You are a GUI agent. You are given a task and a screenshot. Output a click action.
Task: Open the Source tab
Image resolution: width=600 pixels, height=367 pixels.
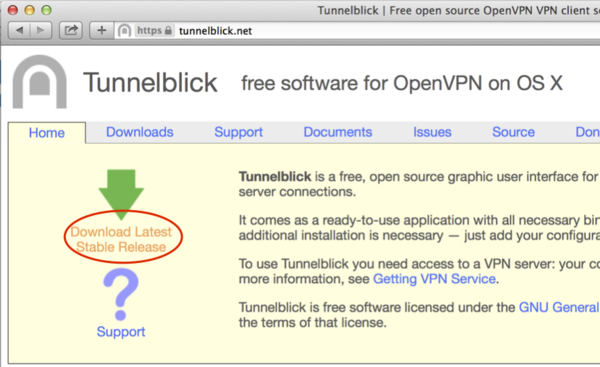point(513,132)
